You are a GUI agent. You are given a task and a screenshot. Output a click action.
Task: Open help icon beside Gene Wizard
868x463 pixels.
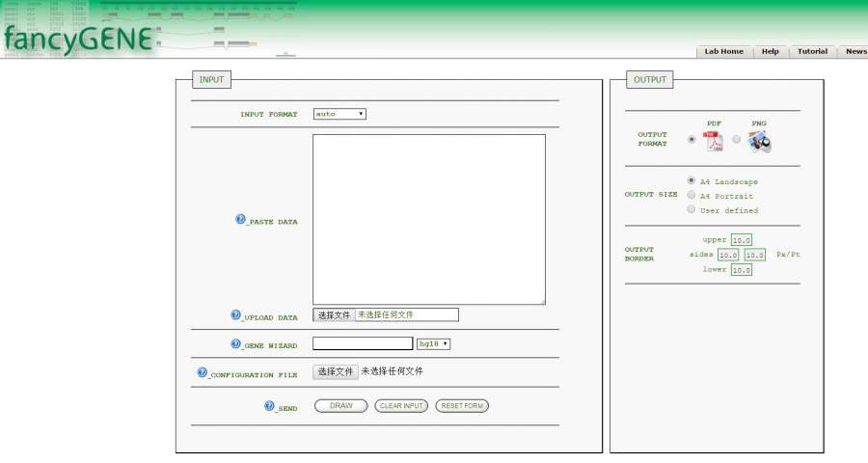click(236, 344)
